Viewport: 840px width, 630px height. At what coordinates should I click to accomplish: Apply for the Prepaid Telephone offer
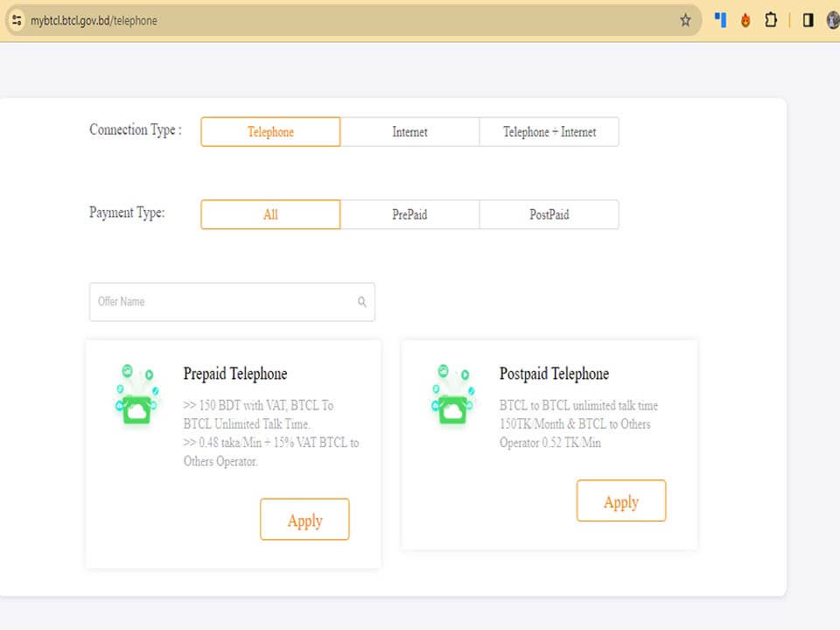(304, 519)
